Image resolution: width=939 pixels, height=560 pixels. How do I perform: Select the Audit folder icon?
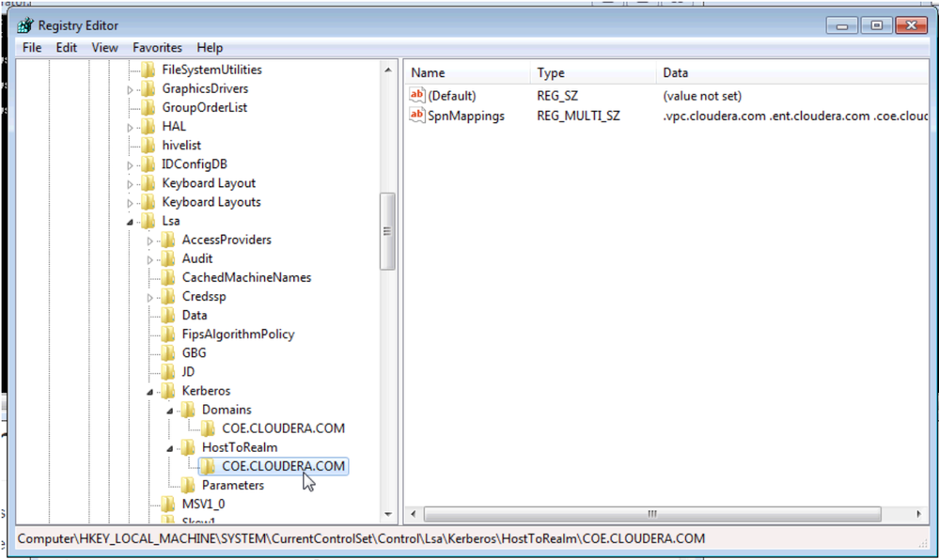(x=168, y=258)
